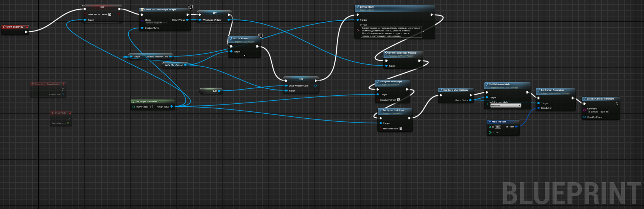The image size is (644, 209).
Task: Toggle the New Look Input checkbox
Action: pos(401,129)
